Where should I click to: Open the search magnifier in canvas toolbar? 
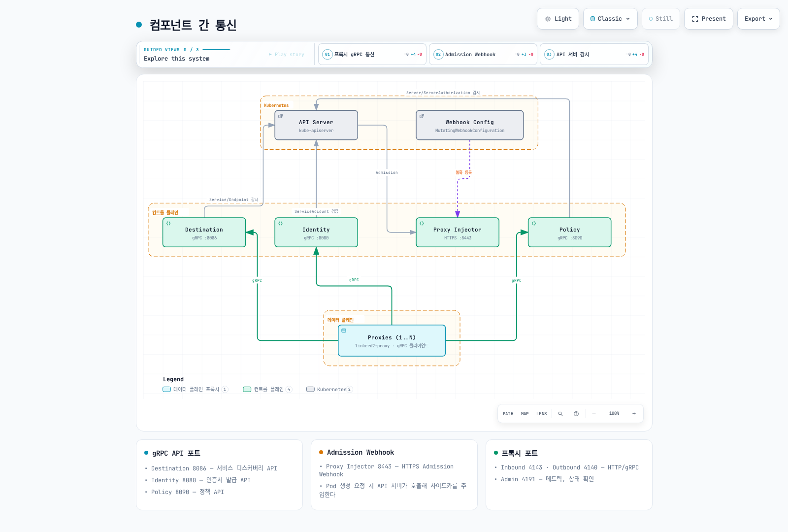click(560, 414)
